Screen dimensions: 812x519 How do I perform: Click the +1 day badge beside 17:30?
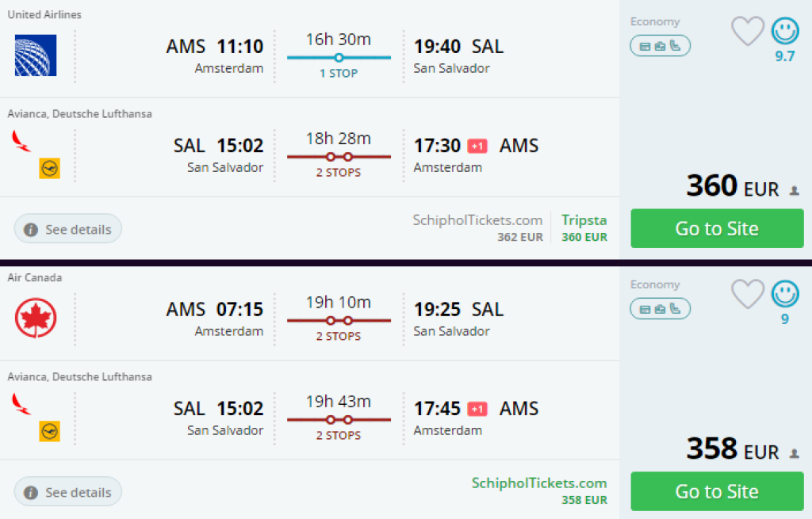[477, 147]
